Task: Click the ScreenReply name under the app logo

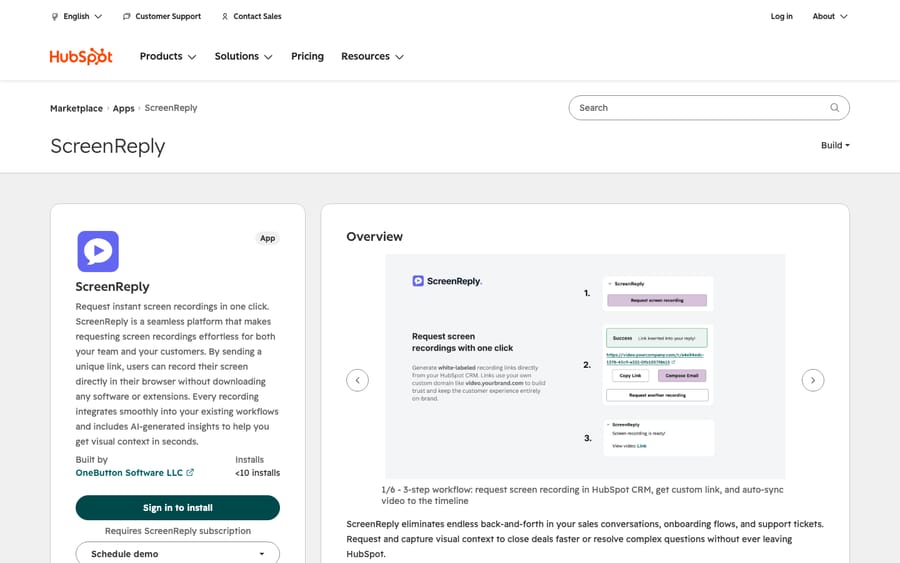Action: (112, 286)
